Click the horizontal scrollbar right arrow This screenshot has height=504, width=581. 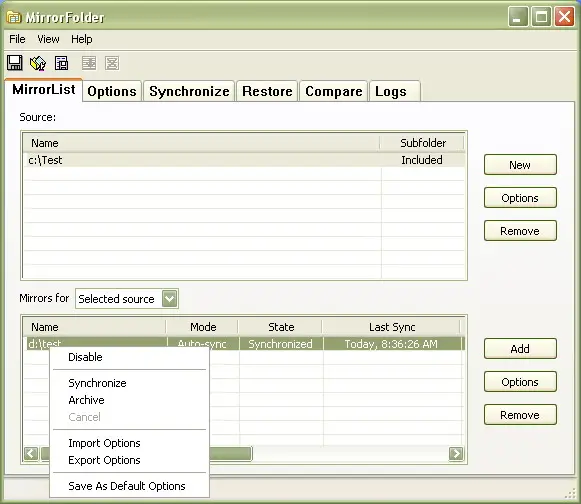456,454
